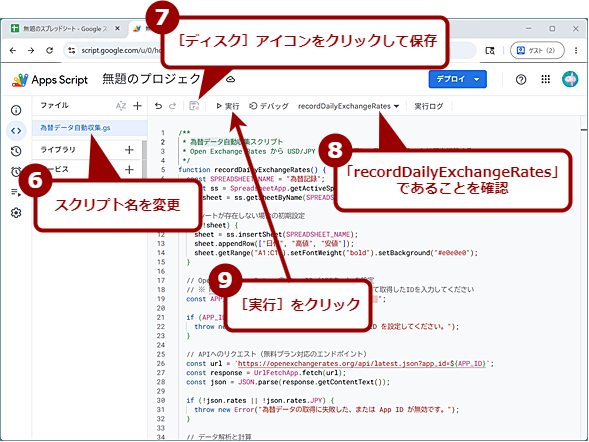The image size is (589, 442).
Task: Click the Redo arrow in editor toolbar
Action: 172,106
